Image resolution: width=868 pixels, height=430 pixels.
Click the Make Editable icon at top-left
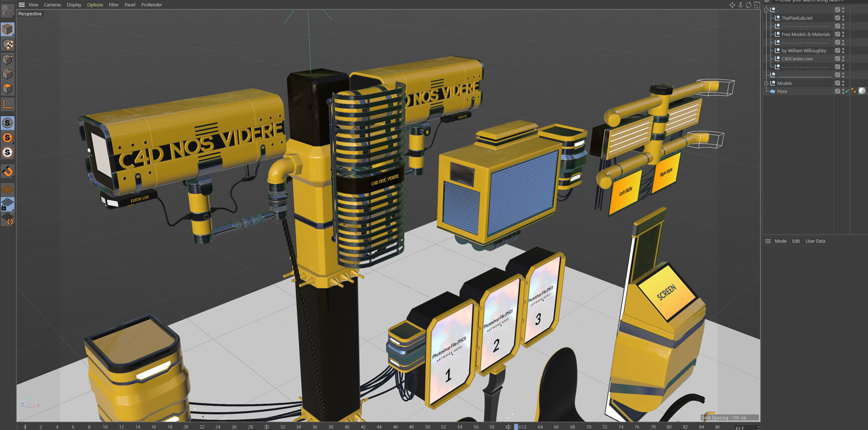point(7,10)
